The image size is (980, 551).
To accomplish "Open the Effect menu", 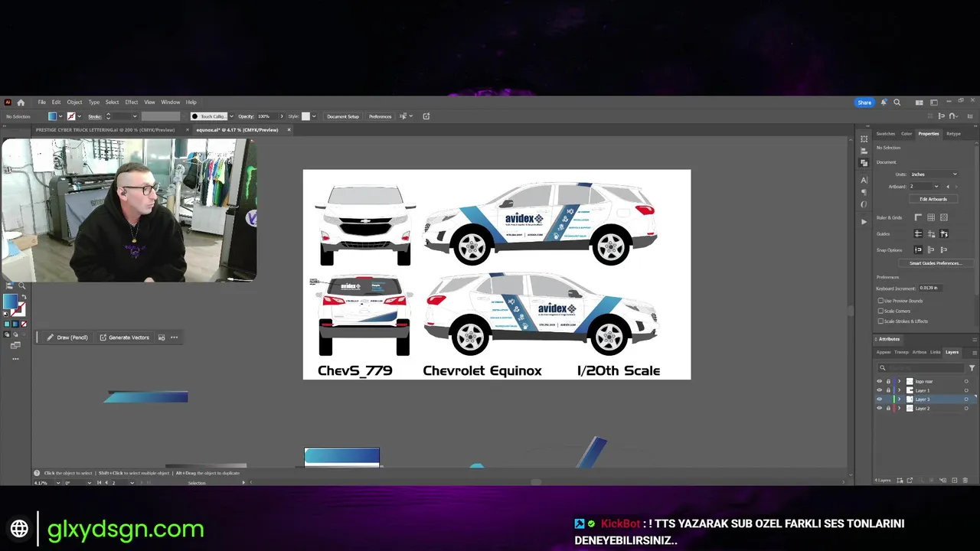I will coord(131,102).
